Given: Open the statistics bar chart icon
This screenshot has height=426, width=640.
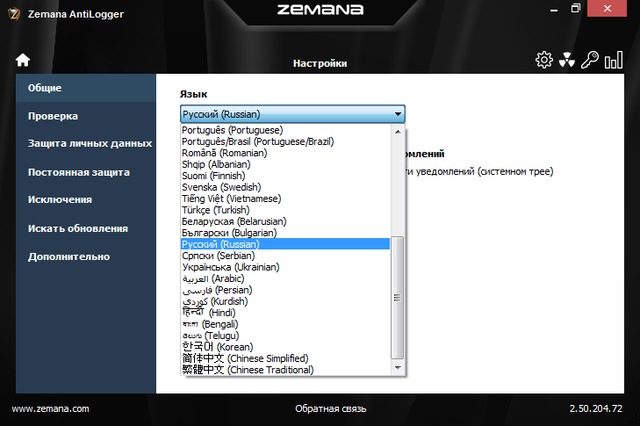Looking at the screenshot, I should point(613,60).
